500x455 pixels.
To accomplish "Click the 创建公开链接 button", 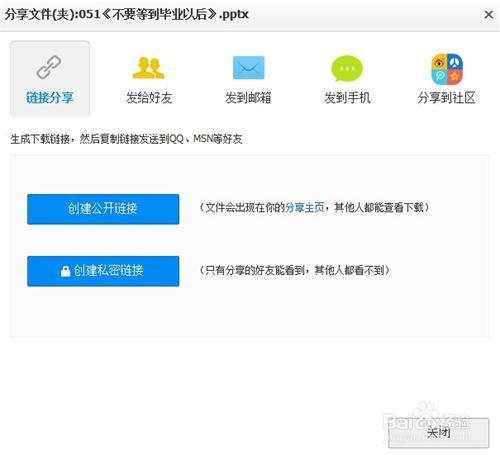I will click(103, 209).
